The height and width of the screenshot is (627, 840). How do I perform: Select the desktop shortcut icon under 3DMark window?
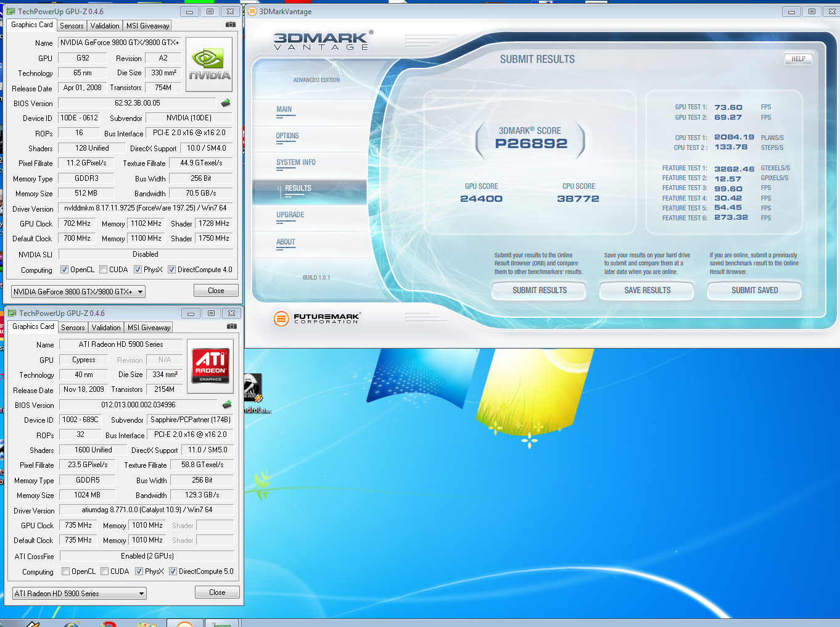254,394
